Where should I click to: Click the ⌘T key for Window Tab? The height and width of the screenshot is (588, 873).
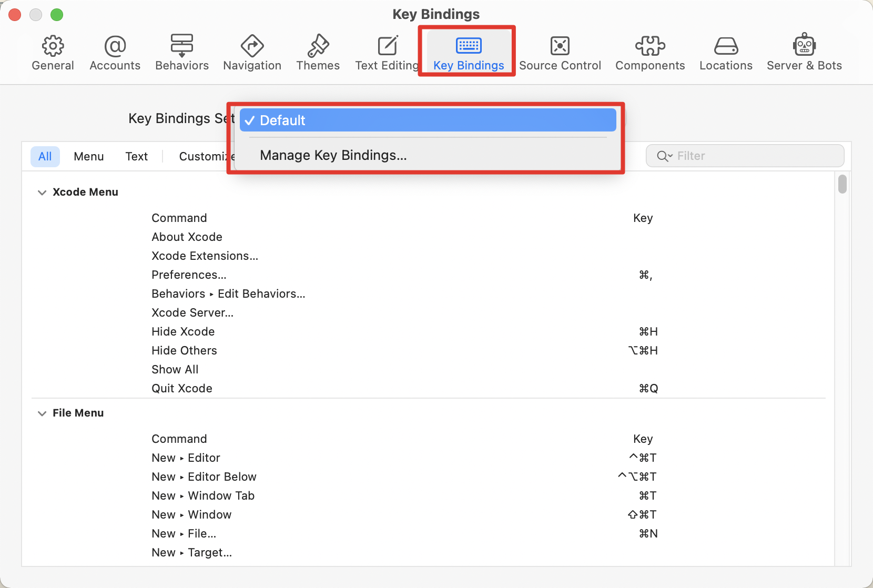(648, 495)
